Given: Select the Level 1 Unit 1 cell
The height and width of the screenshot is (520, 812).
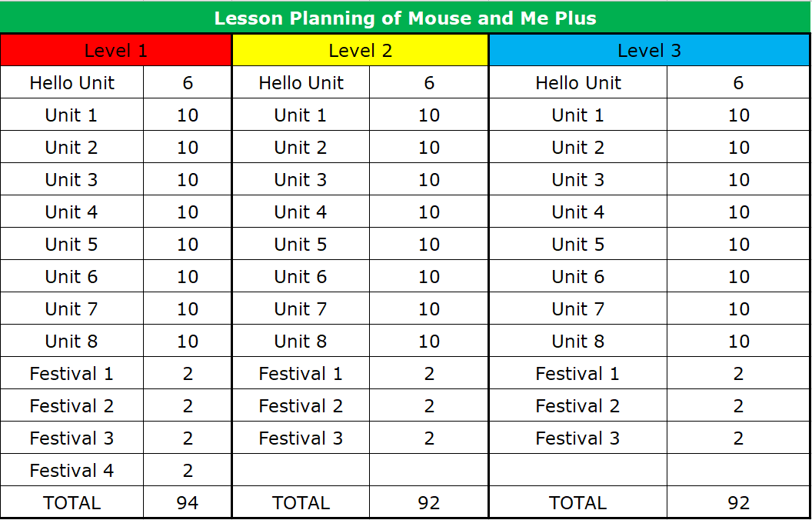Looking at the screenshot, I should 72,115.
